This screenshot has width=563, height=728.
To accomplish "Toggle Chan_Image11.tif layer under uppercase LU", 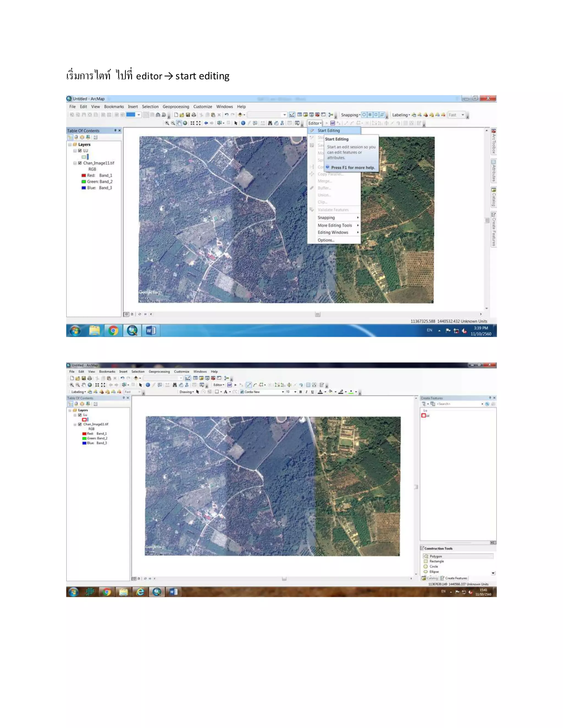I will [x=80, y=163].
